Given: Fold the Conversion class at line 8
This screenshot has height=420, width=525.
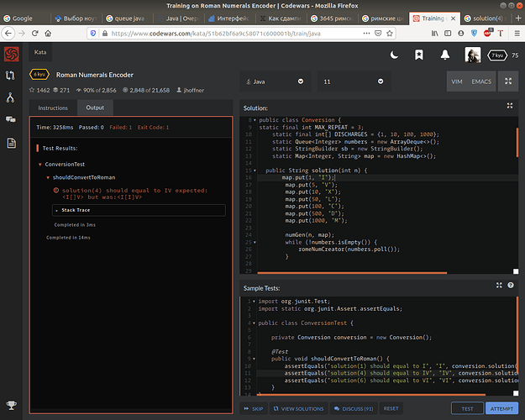Looking at the screenshot, I should click(x=255, y=120).
